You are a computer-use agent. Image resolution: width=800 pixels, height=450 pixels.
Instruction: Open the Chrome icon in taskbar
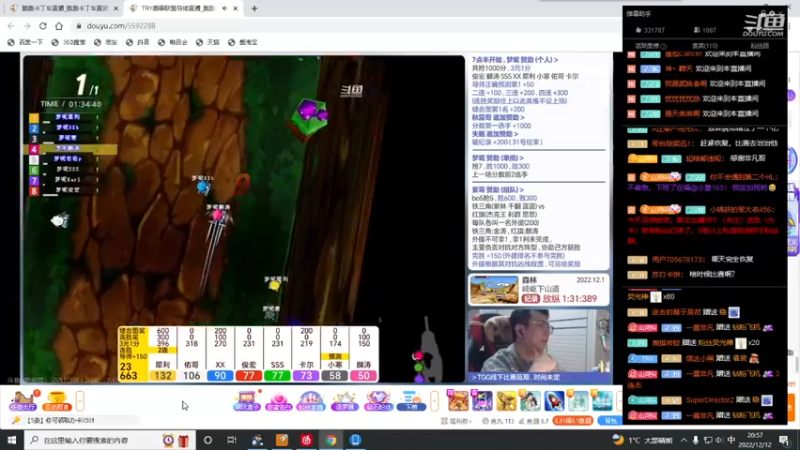(x=331, y=440)
